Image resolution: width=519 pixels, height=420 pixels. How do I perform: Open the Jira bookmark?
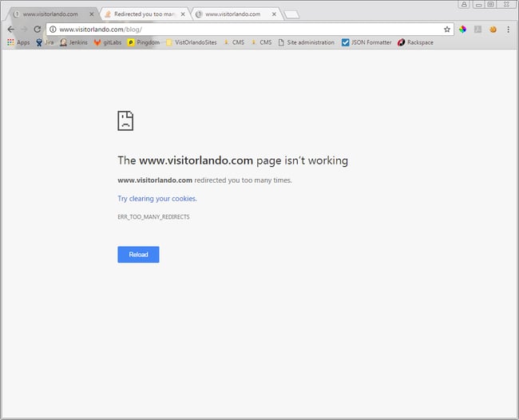coord(45,42)
